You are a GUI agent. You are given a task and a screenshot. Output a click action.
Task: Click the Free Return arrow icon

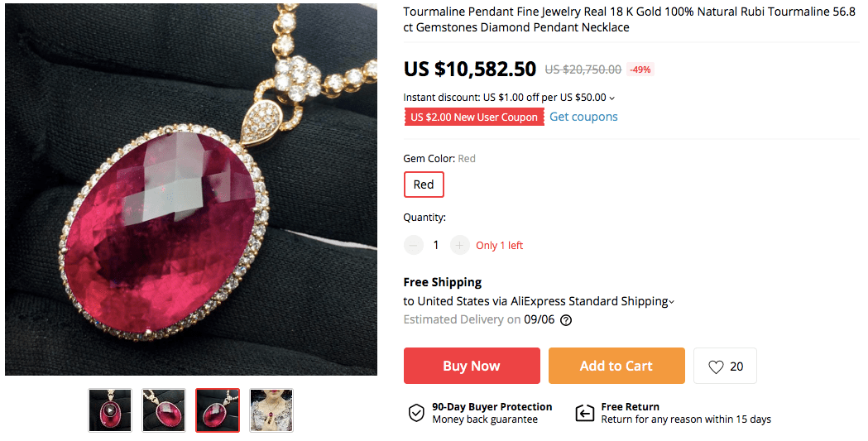[585, 413]
